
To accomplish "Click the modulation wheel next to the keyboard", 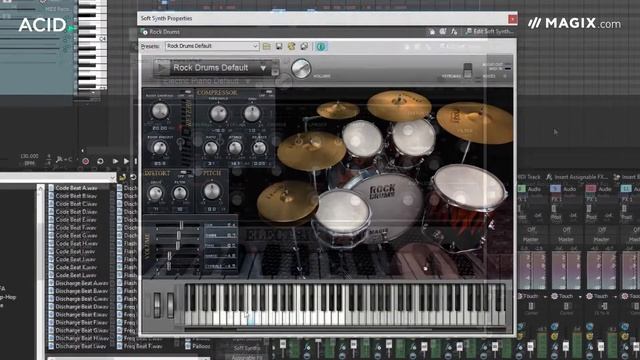I will tap(170, 304).
